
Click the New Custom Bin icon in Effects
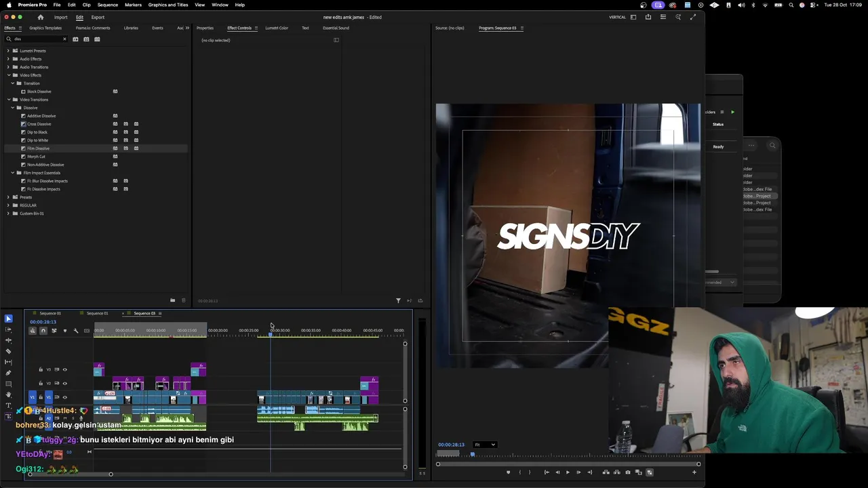pyautogui.click(x=172, y=300)
